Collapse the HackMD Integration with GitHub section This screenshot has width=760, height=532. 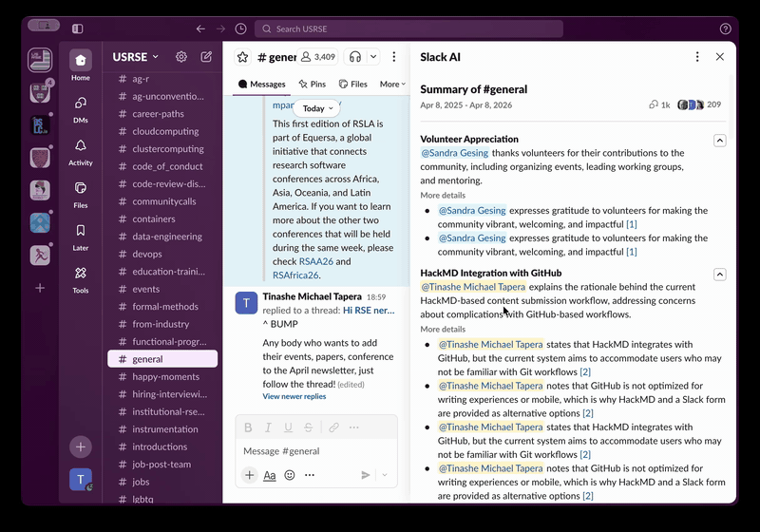[720, 275]
